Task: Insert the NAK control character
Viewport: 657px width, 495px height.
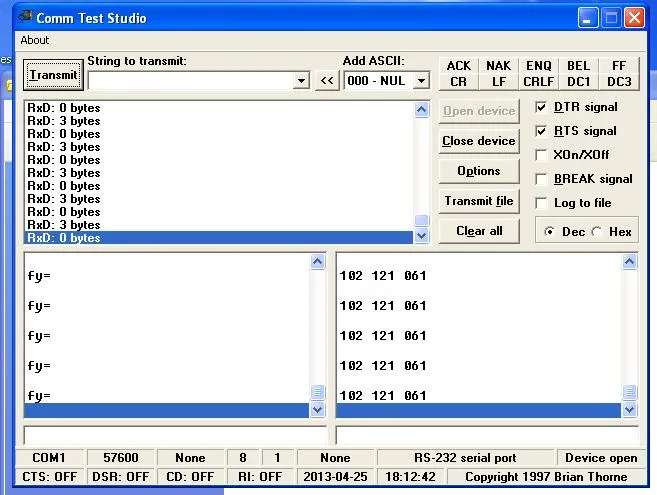Action: pyautogui.click(x=498, y=66)
